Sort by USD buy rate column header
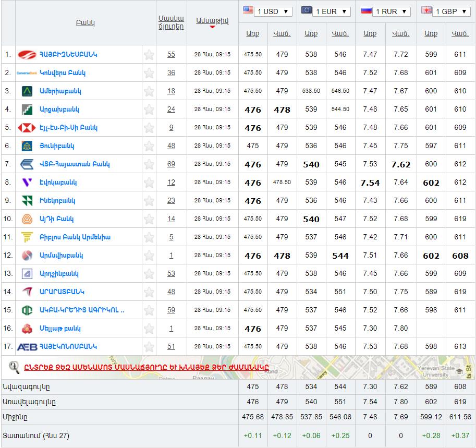This screenshot has width=476, height=448. pos(253,33)
